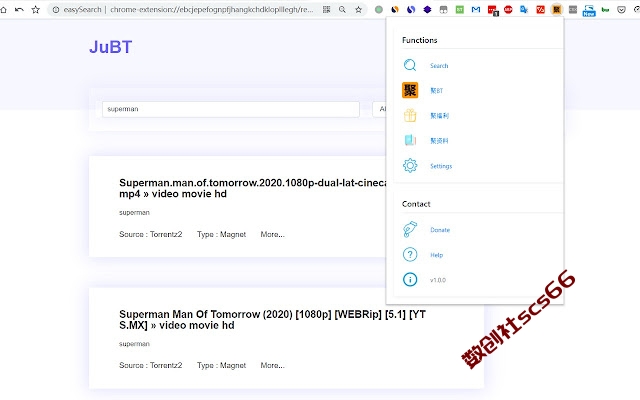Image resolution: width=640 pixels, height=400 pixels.
Task: Open the Search link in Functions list
Action: click(x=439, y=66)
